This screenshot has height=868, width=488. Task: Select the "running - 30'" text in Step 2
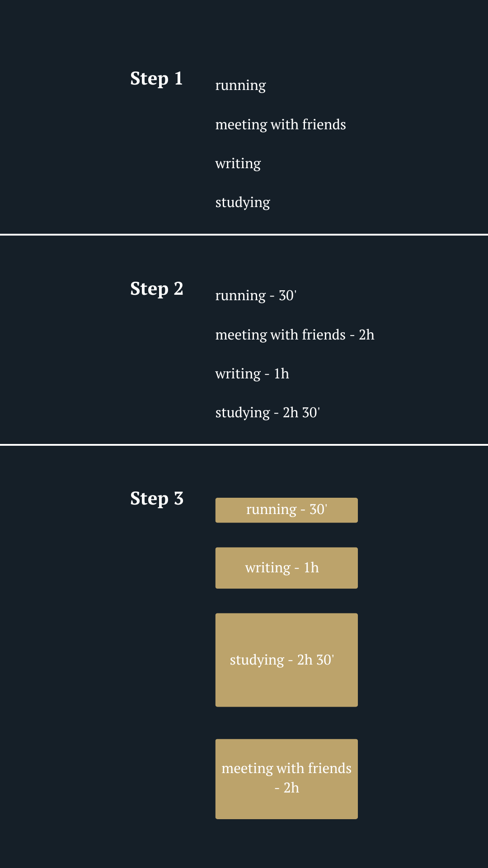[255, 296]
